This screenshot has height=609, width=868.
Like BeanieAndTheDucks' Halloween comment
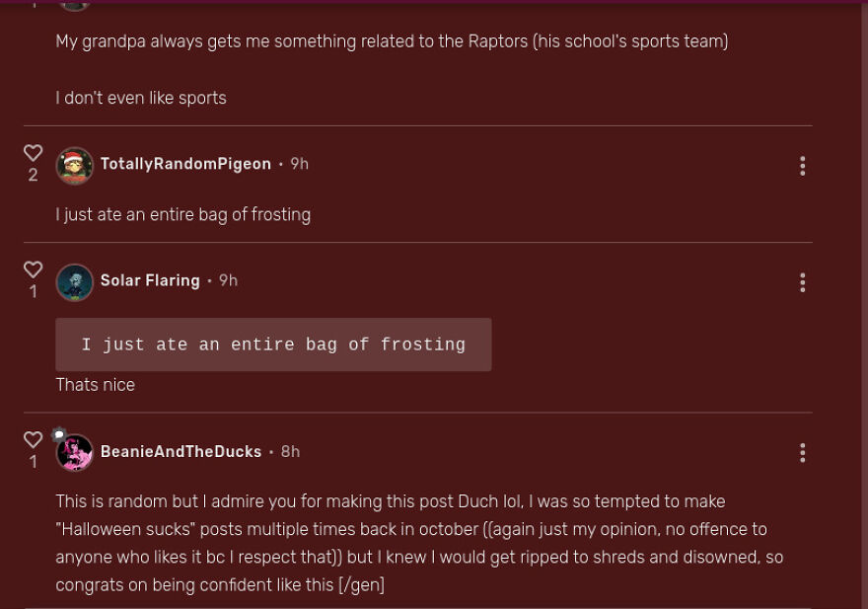click(x=33, y=438)
